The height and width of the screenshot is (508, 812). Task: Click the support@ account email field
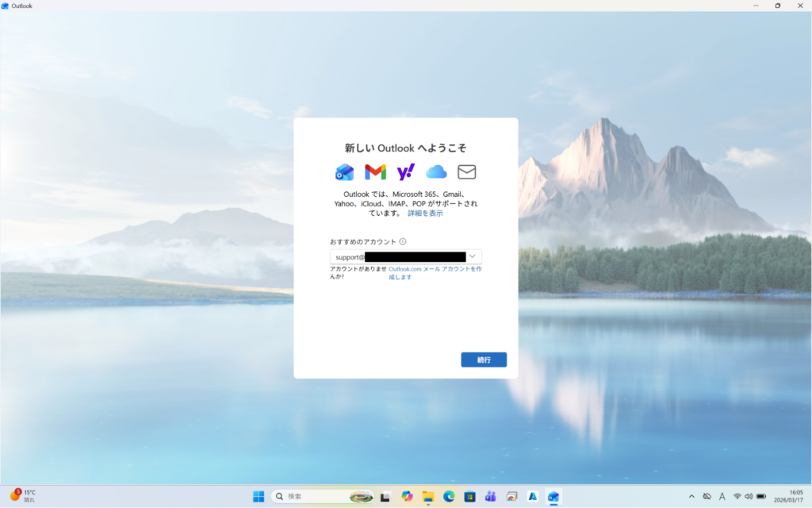click(396, 257)
